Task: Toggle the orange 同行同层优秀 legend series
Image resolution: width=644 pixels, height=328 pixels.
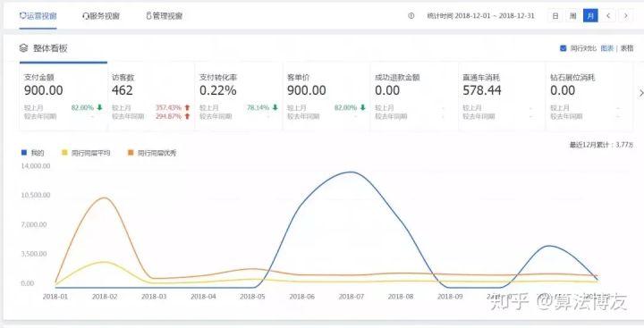Action: pos(152,153)
